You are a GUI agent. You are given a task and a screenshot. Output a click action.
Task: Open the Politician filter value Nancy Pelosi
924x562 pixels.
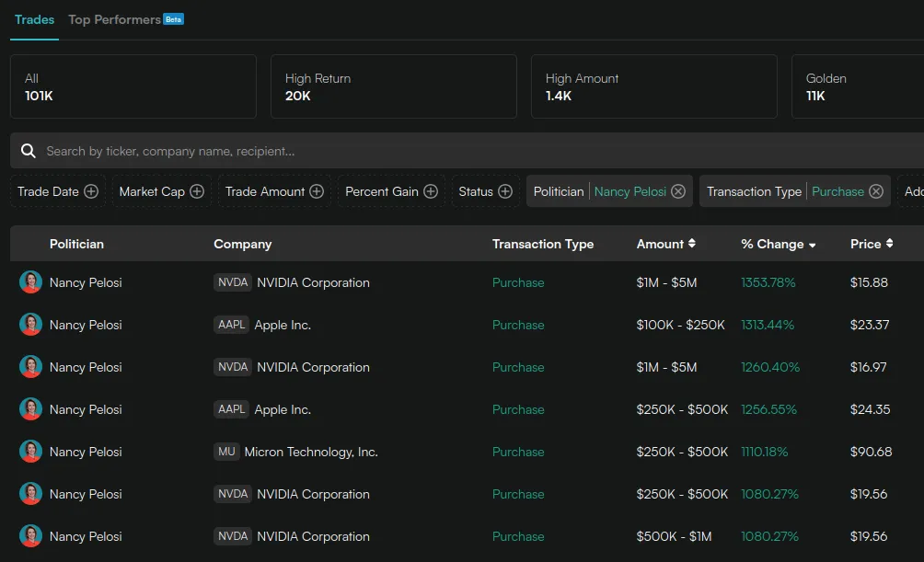click(629, 191)
